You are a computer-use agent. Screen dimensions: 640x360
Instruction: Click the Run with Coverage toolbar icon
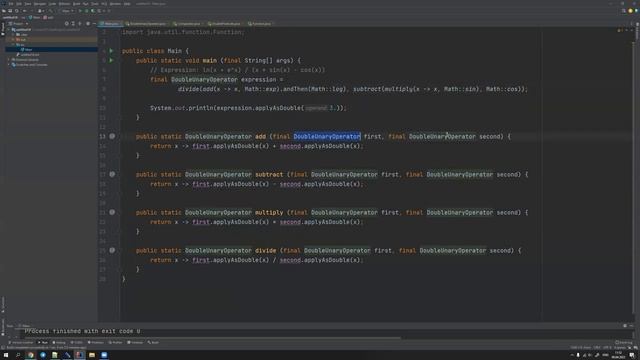tap(93, 11)
